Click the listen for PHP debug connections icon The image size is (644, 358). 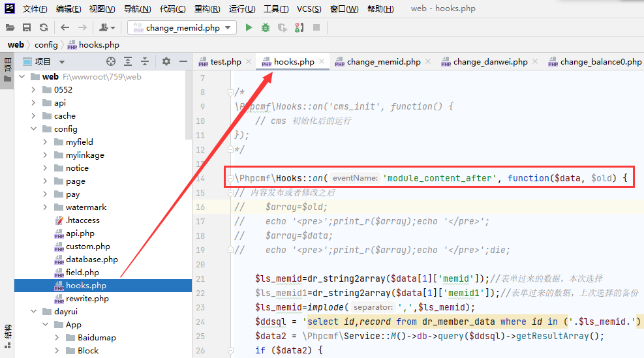pyautogui.click(x=299, y=27)
